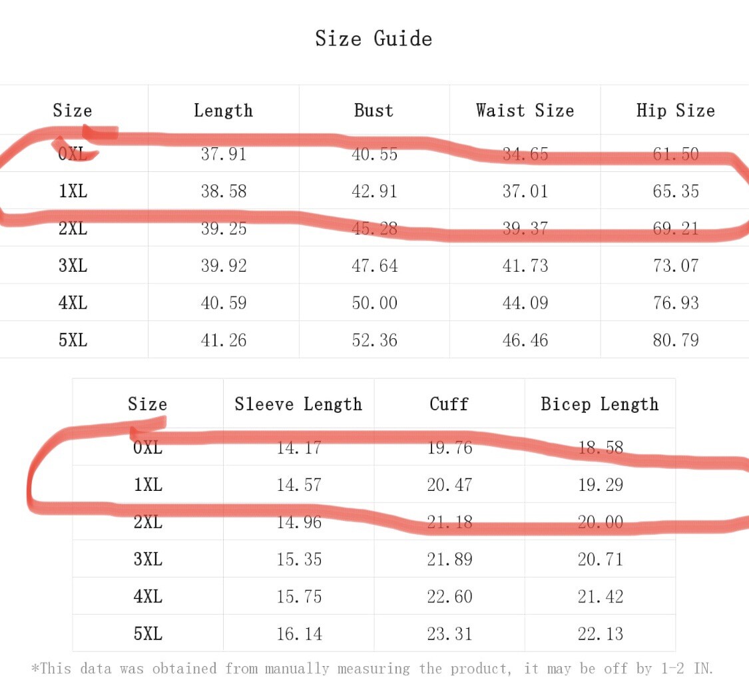
Task: Select cuff value 21.89 for 3XL
Action: (x=449, y=559)
